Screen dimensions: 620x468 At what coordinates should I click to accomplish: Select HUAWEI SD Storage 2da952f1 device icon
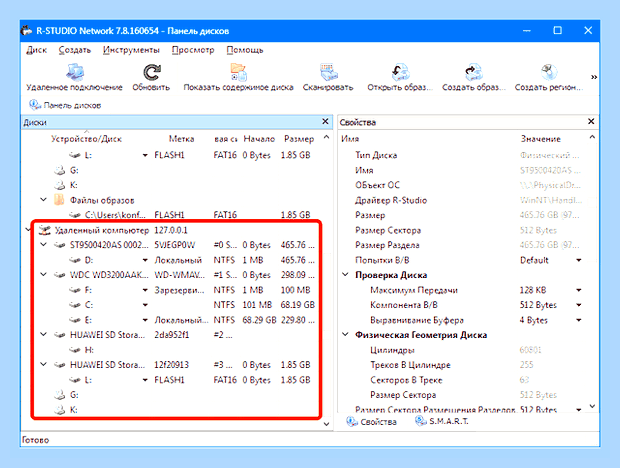(x=59, y=335)
